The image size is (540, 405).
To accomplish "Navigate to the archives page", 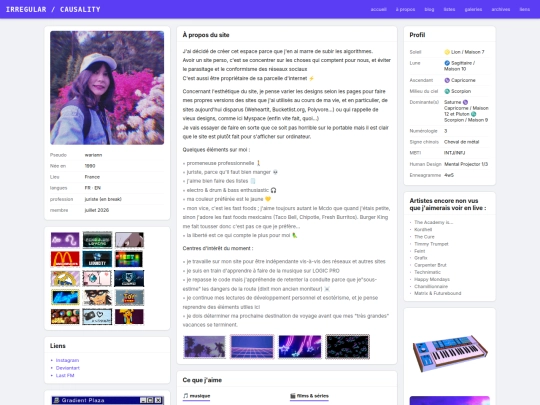I will 501,9.
